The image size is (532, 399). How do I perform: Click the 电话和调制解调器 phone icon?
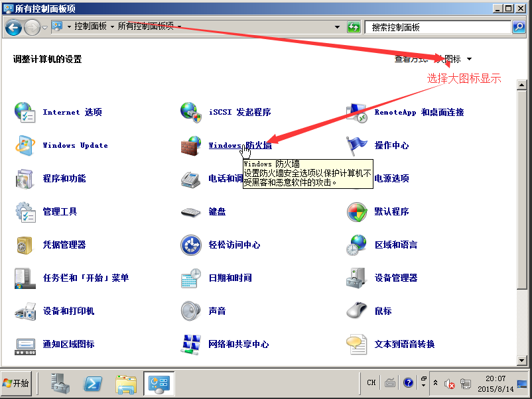(x=191, y=179)
